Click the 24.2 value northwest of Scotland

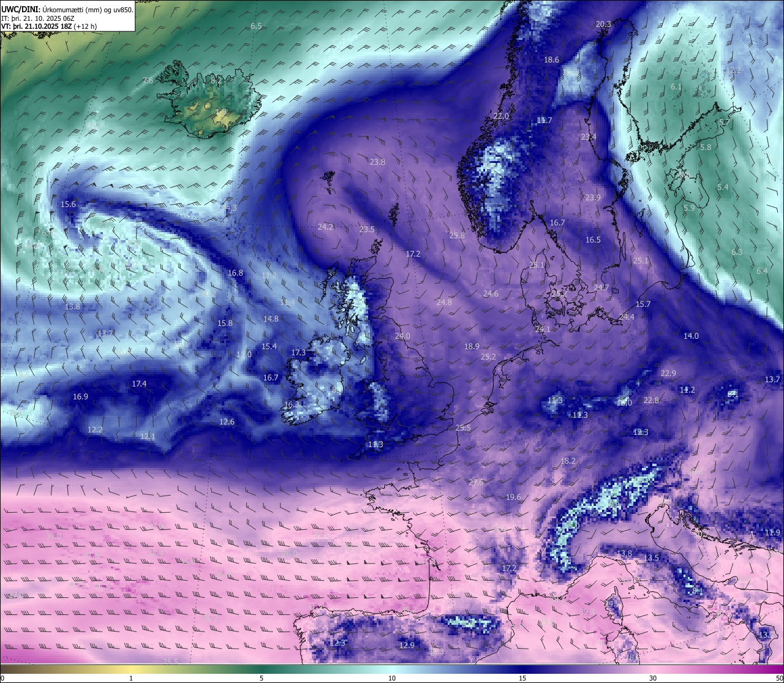(x=325, y=227)
